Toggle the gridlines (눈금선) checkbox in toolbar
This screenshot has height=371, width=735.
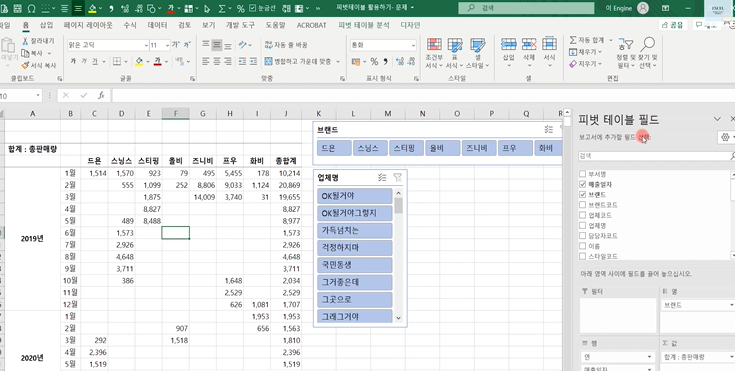253,8
